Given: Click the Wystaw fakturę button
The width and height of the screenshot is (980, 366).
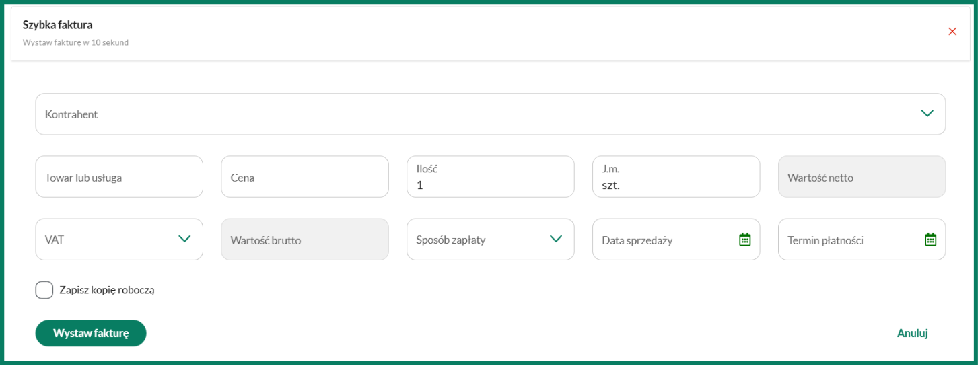Looking at the screenshot, I should pyautogui.click(x=91, y=333).
